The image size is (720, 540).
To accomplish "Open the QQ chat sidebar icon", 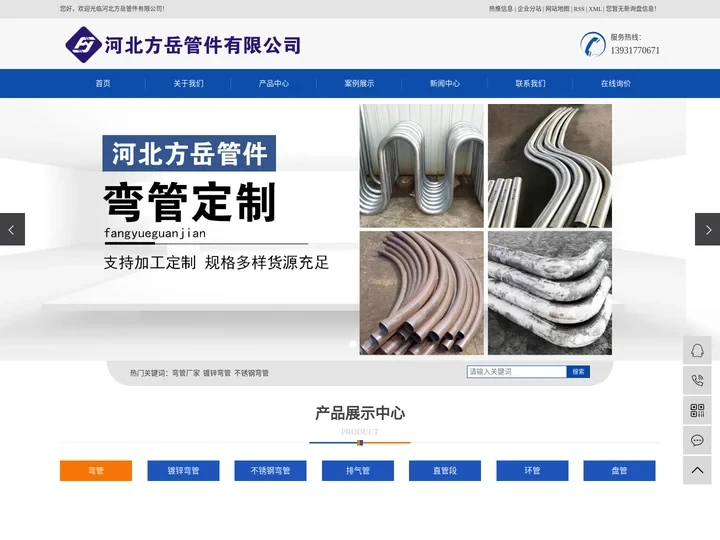I will 697,351.
